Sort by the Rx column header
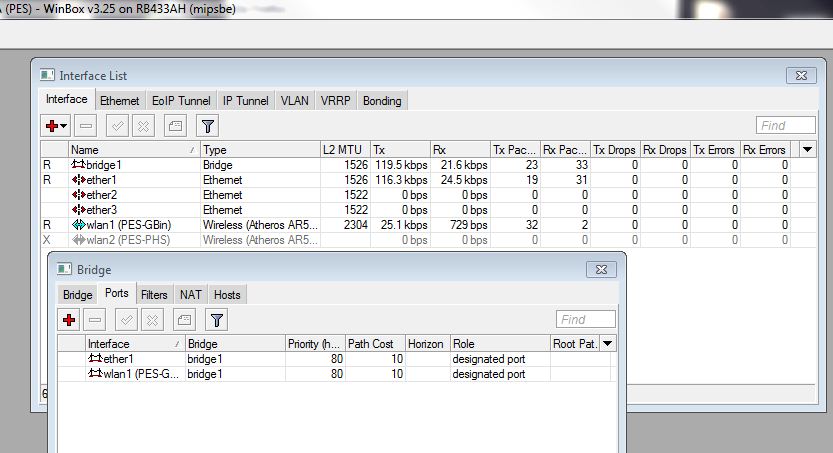 click(460, 150)
